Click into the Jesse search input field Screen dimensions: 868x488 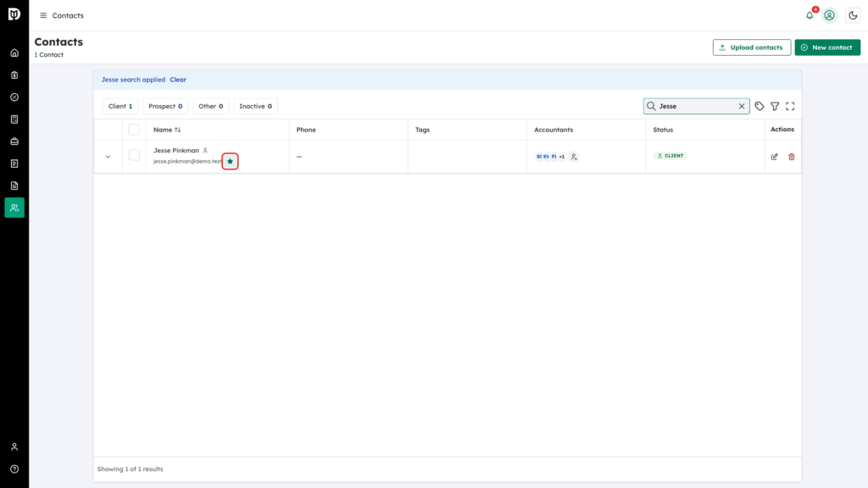(697, 106)
